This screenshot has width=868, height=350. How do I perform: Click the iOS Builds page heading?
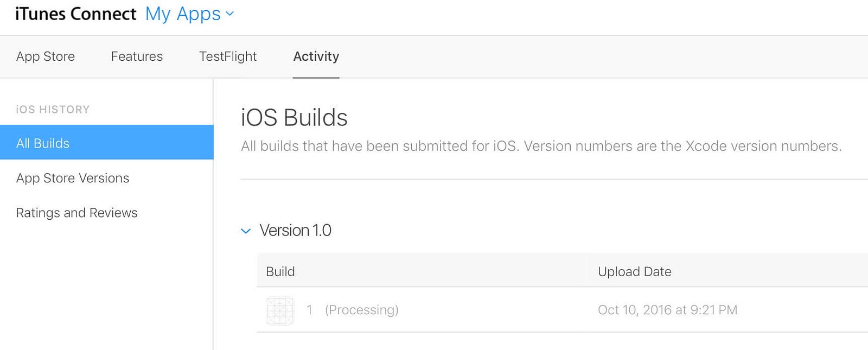pos(294,118)
